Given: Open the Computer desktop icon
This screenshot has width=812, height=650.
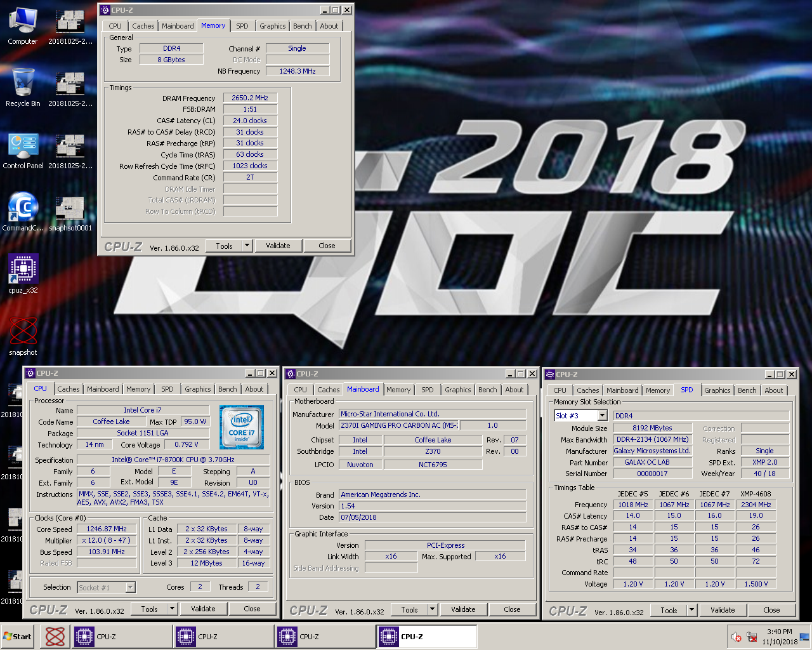Looking at the screenshot, I should (23, 26).
